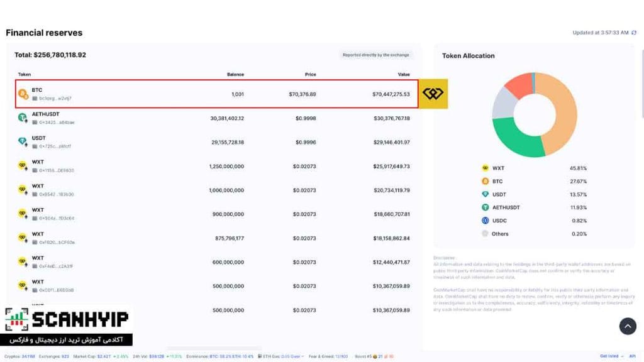
Task: Click wallet icon beside the 0x504a WXT address
Action: click(35, 218)
